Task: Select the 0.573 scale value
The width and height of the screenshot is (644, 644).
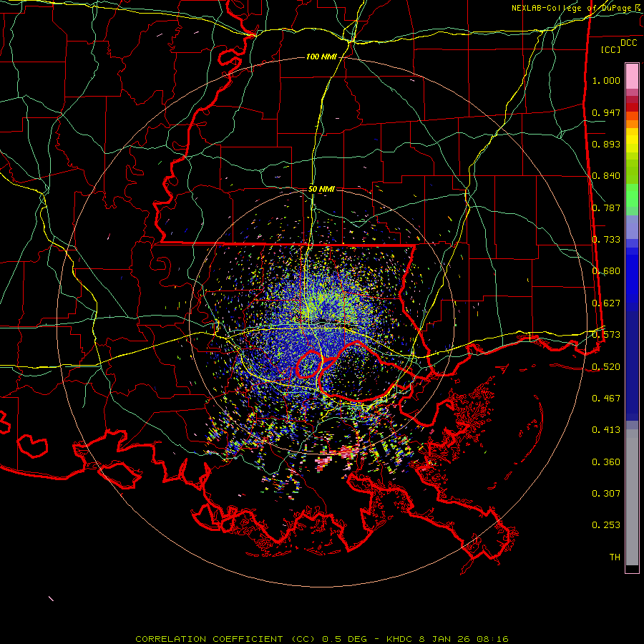Action: coord(606,335)
